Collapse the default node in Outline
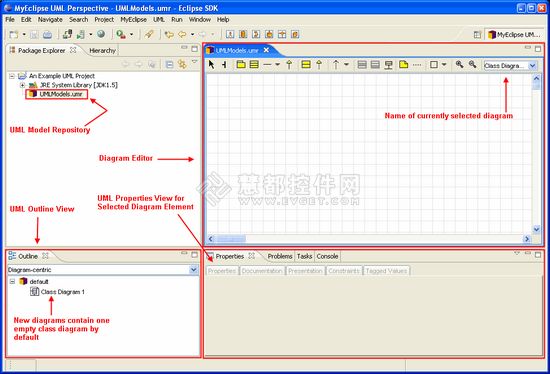 [12, 281]
